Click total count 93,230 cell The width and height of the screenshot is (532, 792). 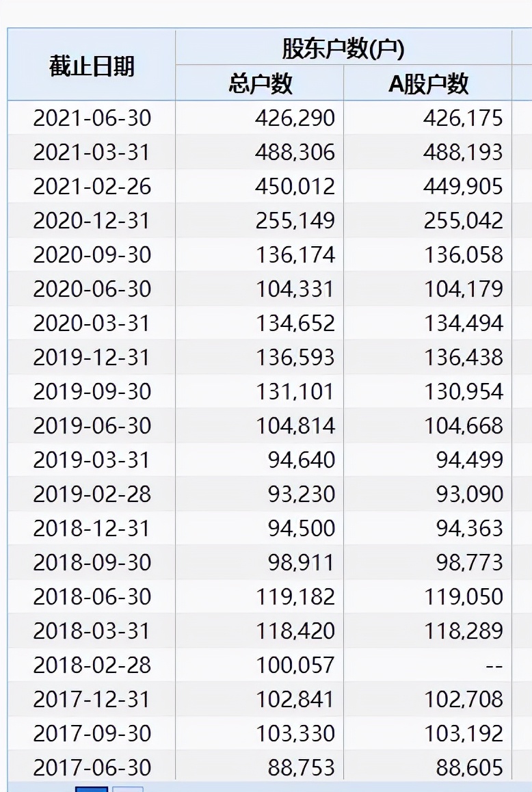coord(301,494)
